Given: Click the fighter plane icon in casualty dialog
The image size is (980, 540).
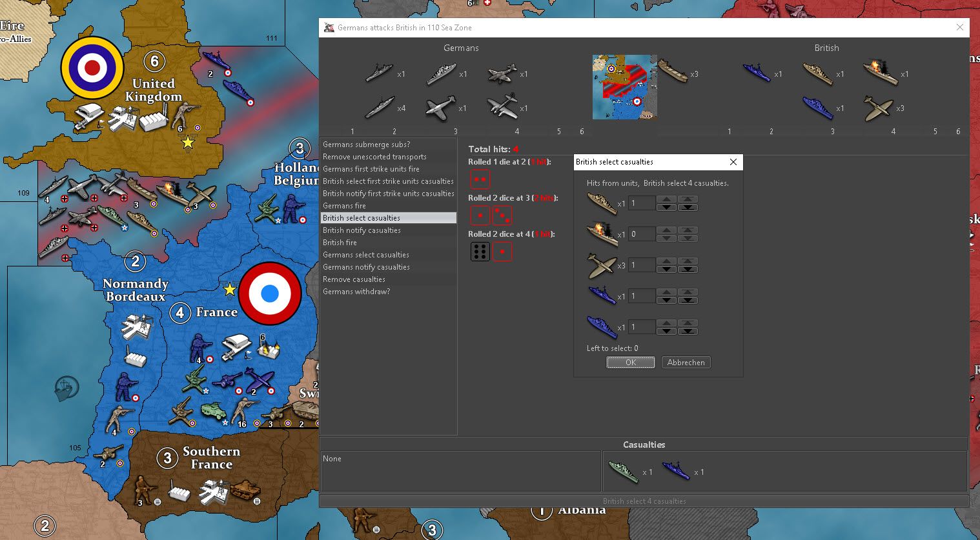Looking at the screenshot, I should tap(602, 265).
